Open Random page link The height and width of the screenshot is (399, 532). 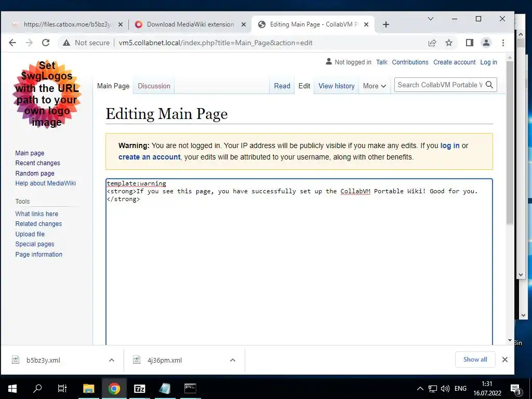coord(35,174)
